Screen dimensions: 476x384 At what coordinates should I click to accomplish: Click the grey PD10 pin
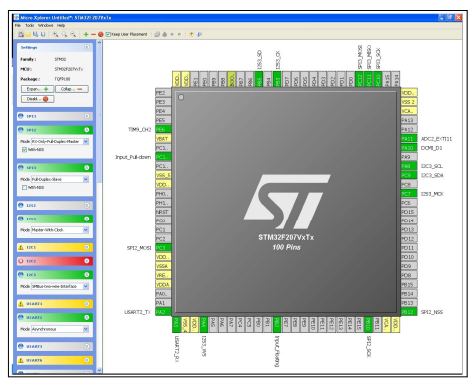(x=409, y=257)
